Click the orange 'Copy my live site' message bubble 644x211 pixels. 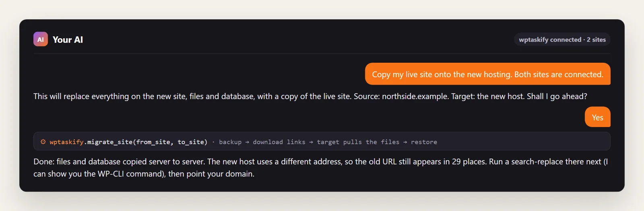487,74
